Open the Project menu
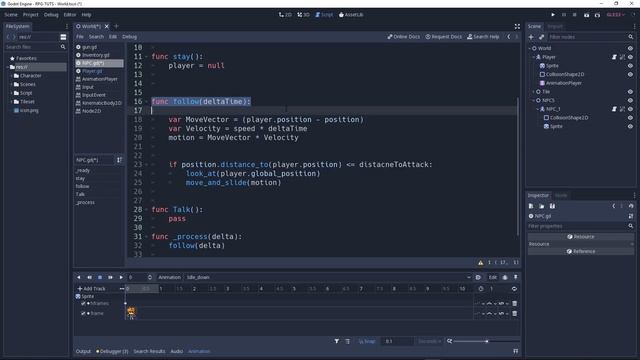Image resolution: width=640 pixels, height=360 pixels. pyautogui.click(x=30, y=15)
